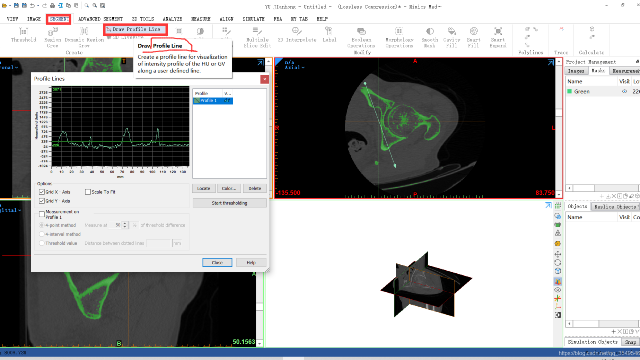The width and height of the screenshot is (640, 360).
Task: Select the Region Grow tool
Action: pos(53,37)
